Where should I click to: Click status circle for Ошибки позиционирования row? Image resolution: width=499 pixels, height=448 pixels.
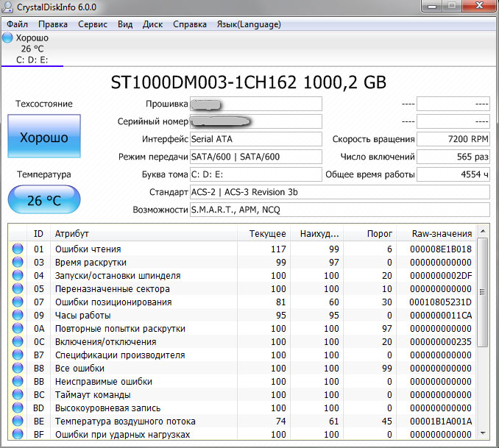pos(18,302)
